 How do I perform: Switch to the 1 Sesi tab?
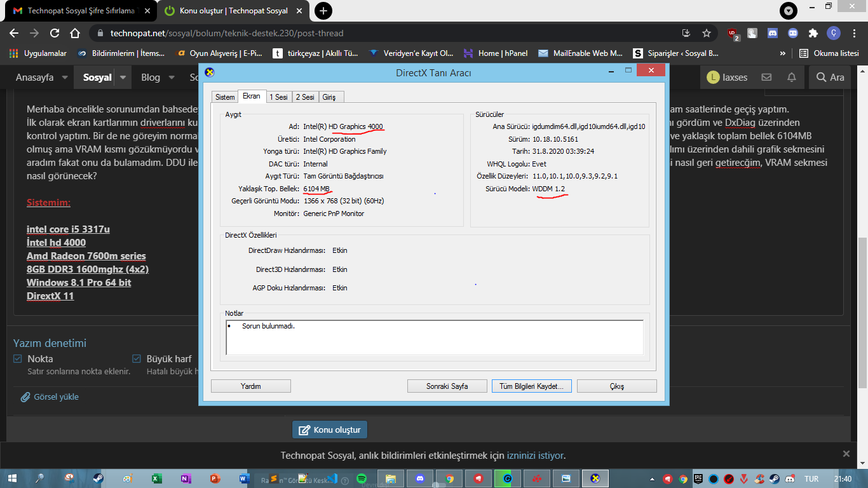(279, 97)
